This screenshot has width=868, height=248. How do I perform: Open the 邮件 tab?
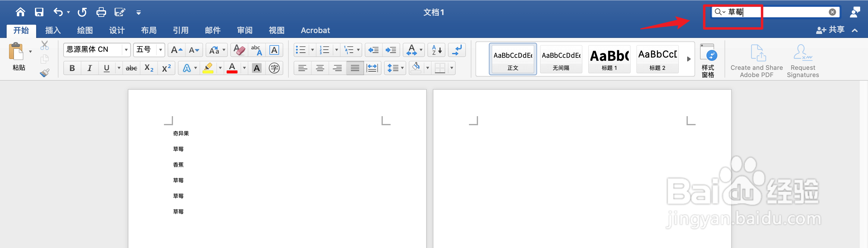click(212, 30)
